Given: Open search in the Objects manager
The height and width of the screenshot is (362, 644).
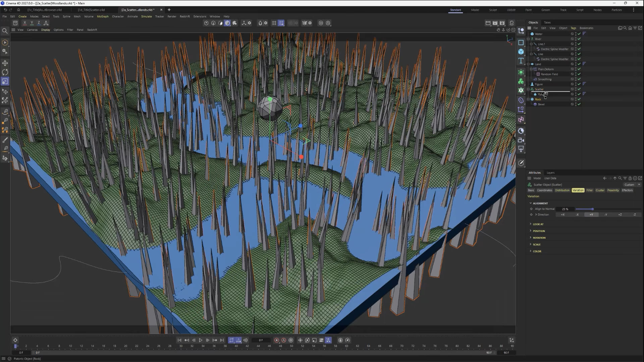Looking at the screenshot, I should [x=625, y=28].
